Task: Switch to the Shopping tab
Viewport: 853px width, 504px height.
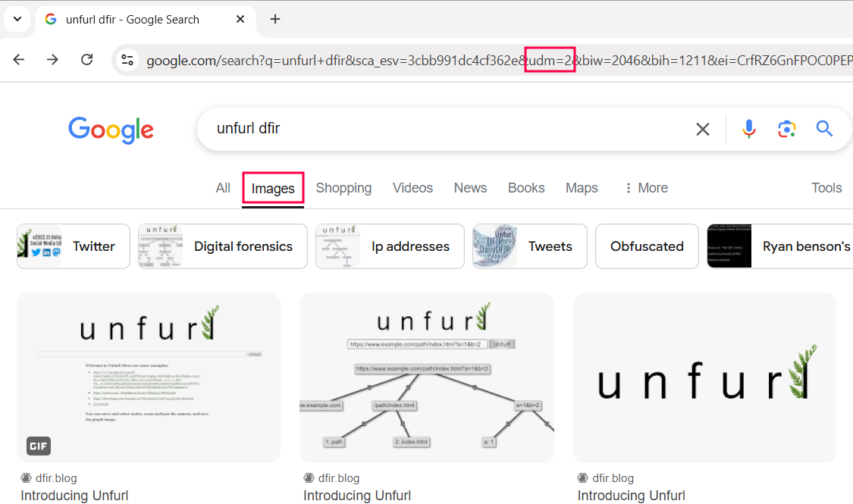Action: pyautogui.click(x=343, y=187)
